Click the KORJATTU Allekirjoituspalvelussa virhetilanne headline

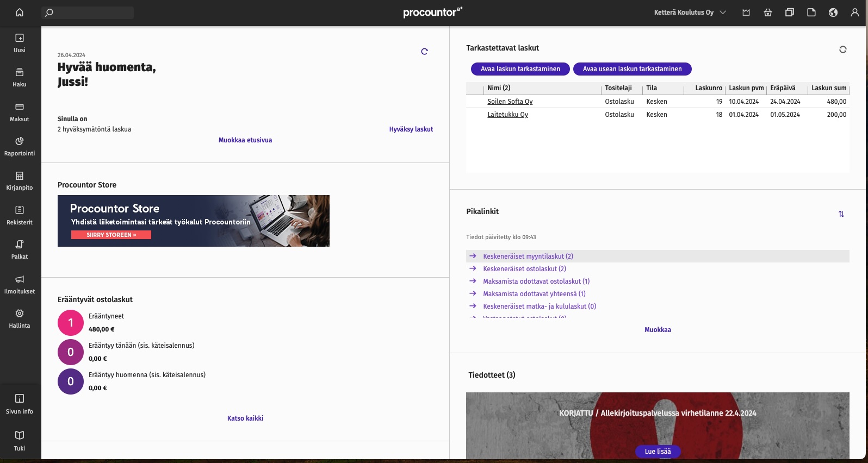click(658, 413)
